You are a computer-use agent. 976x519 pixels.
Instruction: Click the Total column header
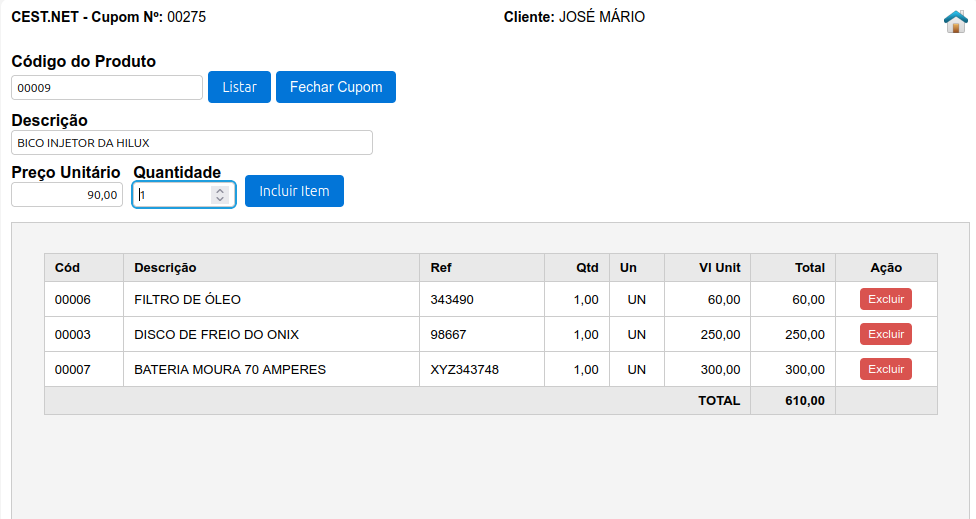click(x=809, y=268)
